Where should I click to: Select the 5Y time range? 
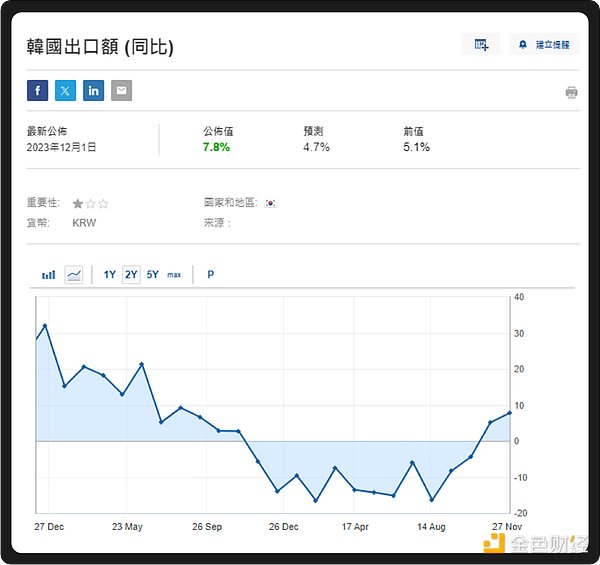tap(152, 274)
